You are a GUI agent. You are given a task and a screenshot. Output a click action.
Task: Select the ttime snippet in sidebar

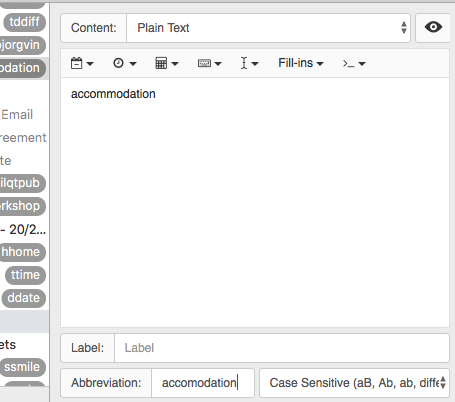25,275
